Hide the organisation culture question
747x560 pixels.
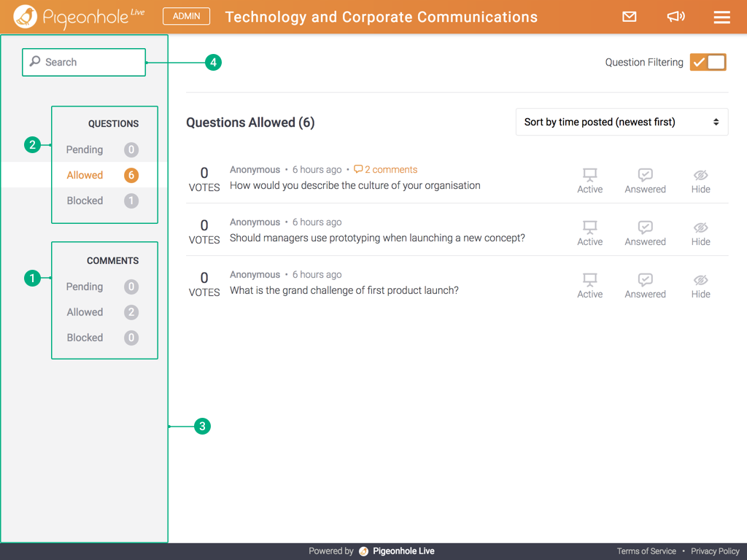700,180
